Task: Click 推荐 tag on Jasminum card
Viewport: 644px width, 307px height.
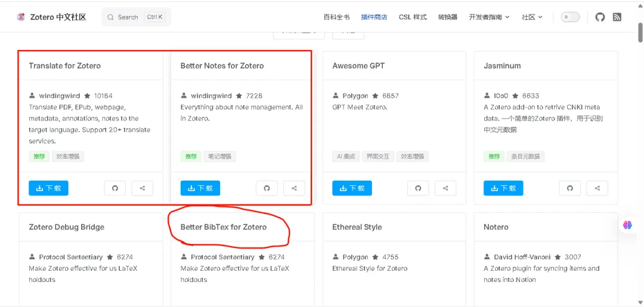Action: [x=494, y=156]
